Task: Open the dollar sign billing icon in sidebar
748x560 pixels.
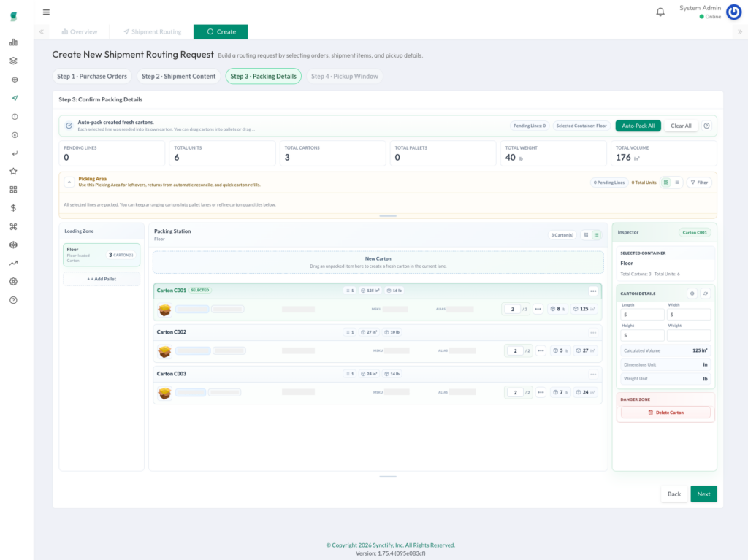Action: pyautogui.click(x=13, y=208)
